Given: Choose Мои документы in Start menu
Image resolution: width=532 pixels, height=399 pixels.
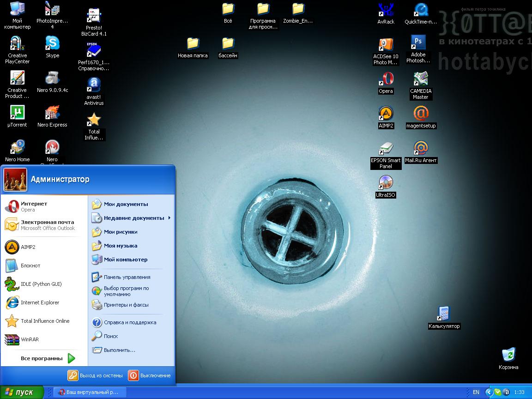Looking at the screenshot, I should (x=126, y=204).
